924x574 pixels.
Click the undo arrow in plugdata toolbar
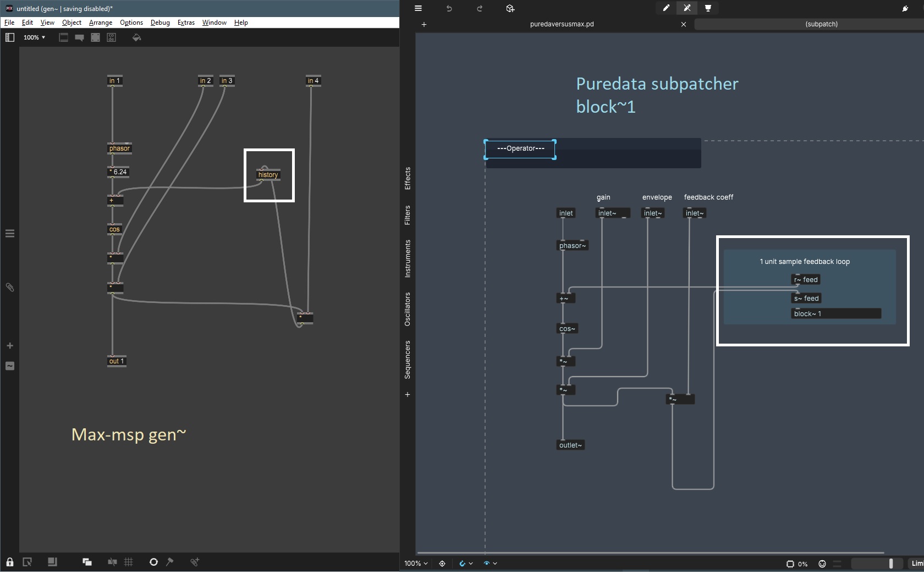click(x=449, y=8)
